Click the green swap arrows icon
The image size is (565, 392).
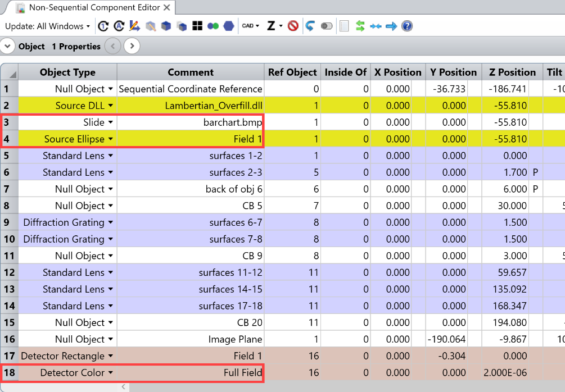pos(360,26)
